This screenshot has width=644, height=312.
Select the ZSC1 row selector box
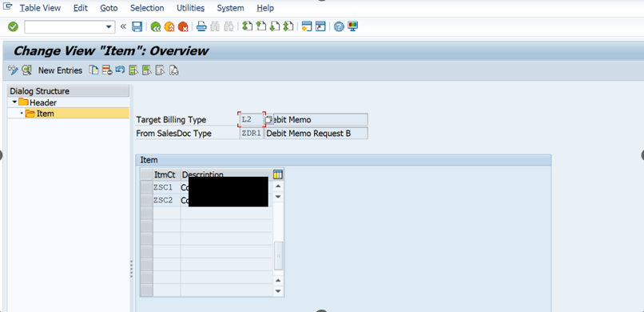[147, 187]
